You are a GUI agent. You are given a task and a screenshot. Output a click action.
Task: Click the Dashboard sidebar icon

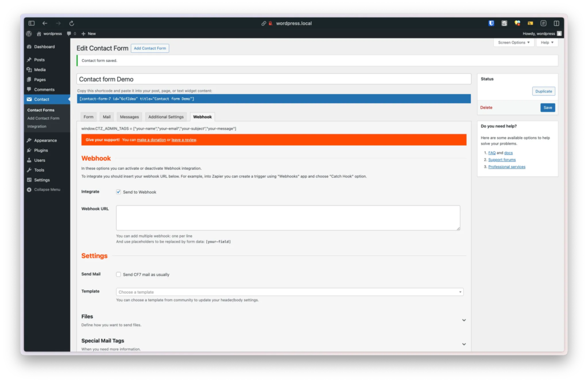[x=29, y=47]
